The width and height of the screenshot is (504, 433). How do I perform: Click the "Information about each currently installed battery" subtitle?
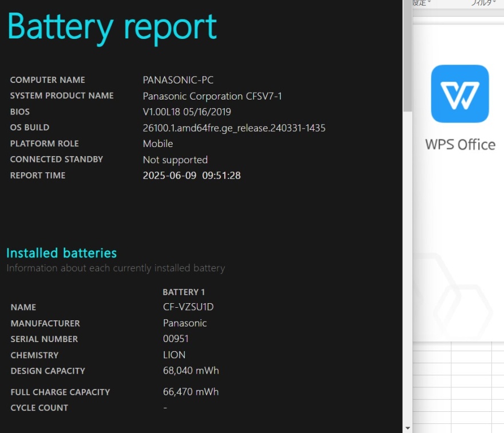click(116, 268)
